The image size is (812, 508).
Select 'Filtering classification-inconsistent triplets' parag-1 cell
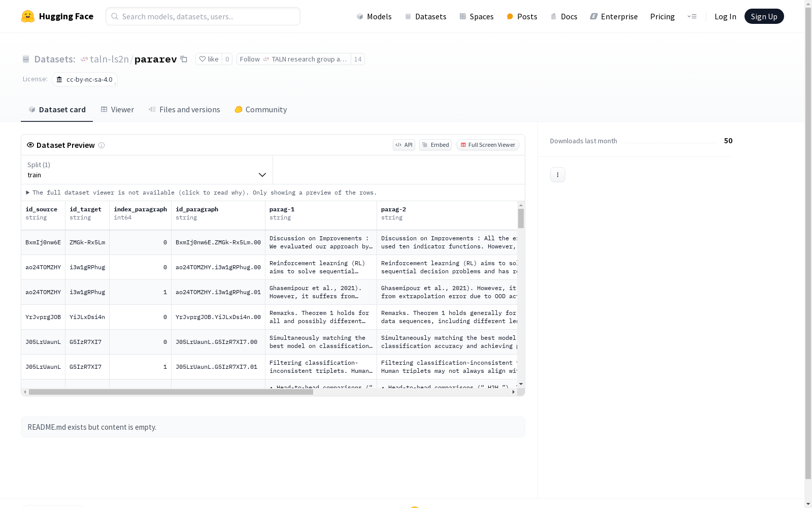point(321,367)
